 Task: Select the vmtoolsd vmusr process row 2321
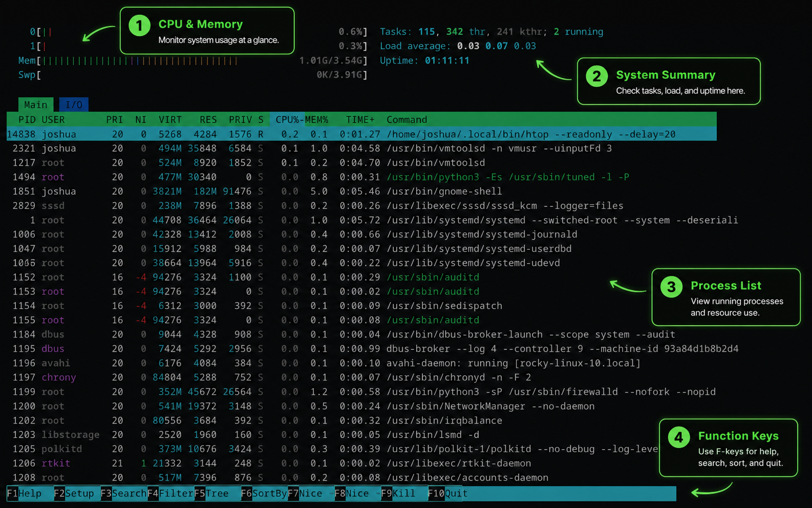pyautogui.click(x=361, y=149)
